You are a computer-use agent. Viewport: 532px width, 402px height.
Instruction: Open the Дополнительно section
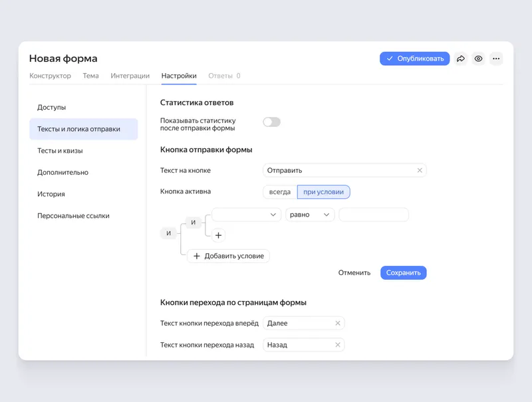tap(84, 172)
